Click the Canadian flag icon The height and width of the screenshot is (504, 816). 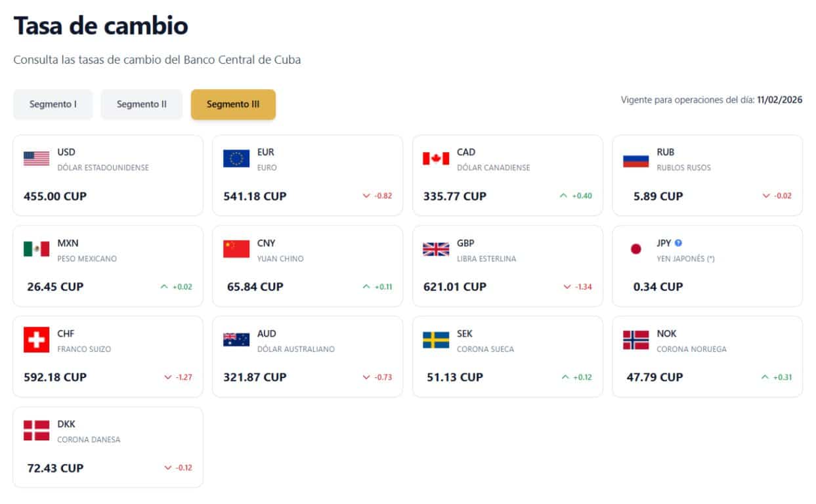(436, 158)
